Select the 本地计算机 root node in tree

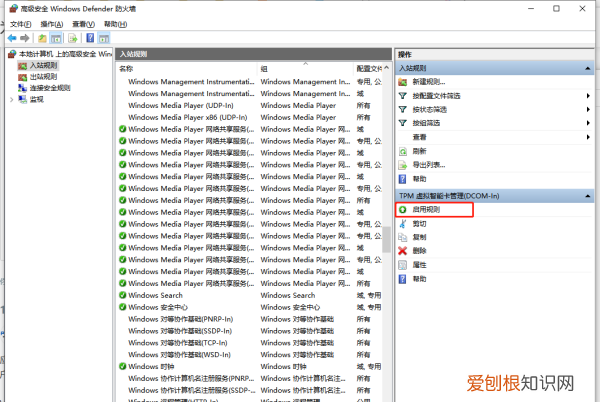[x=65, y=54]
